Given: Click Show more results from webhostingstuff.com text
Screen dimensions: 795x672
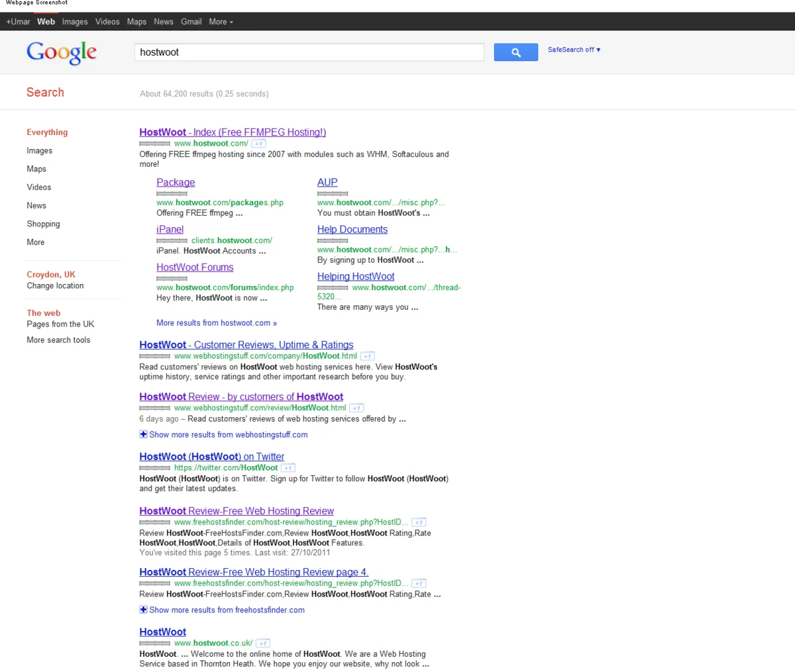Looking at the screenshot, I should [229, 435].
